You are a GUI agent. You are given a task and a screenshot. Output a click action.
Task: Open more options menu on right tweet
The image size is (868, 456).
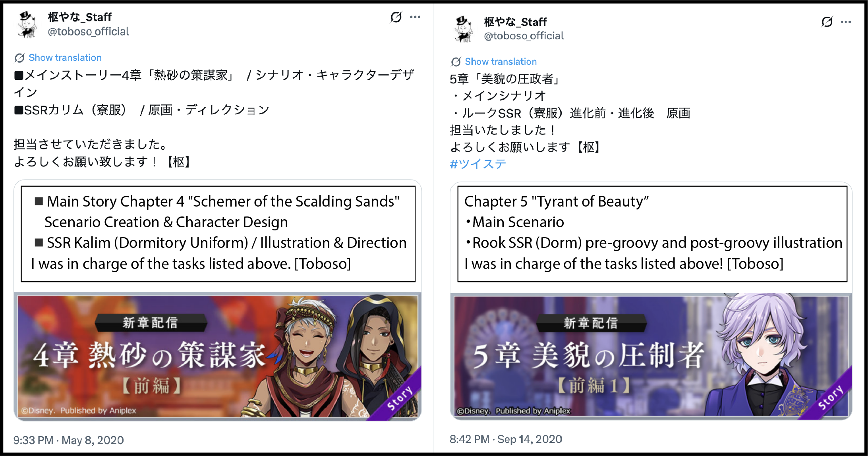(846, 22)
